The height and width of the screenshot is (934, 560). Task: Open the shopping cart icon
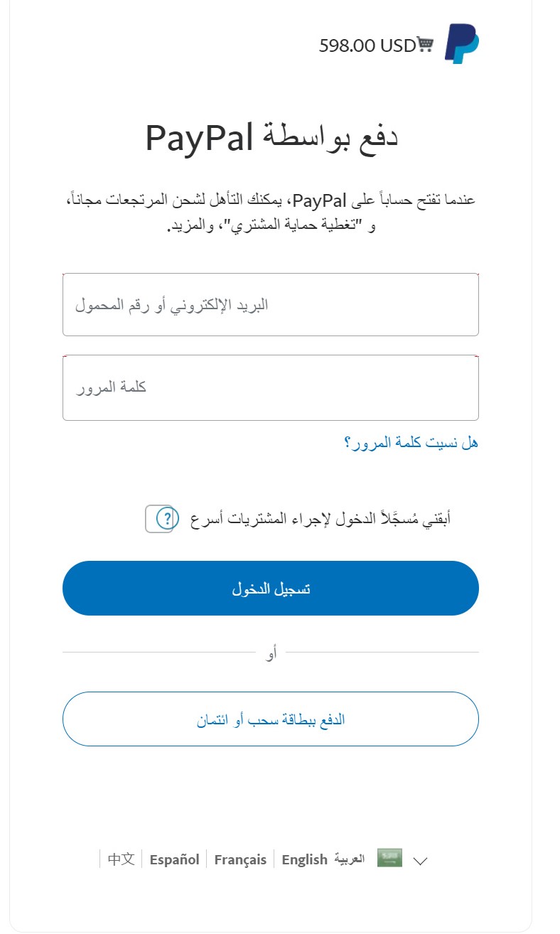pos(425,45)
